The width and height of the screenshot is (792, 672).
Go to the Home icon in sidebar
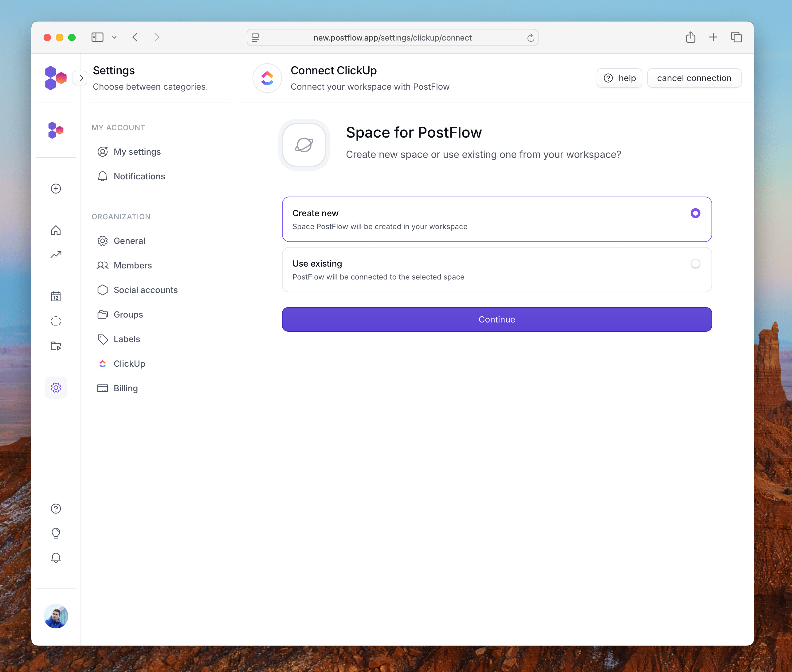pos(56,230)
